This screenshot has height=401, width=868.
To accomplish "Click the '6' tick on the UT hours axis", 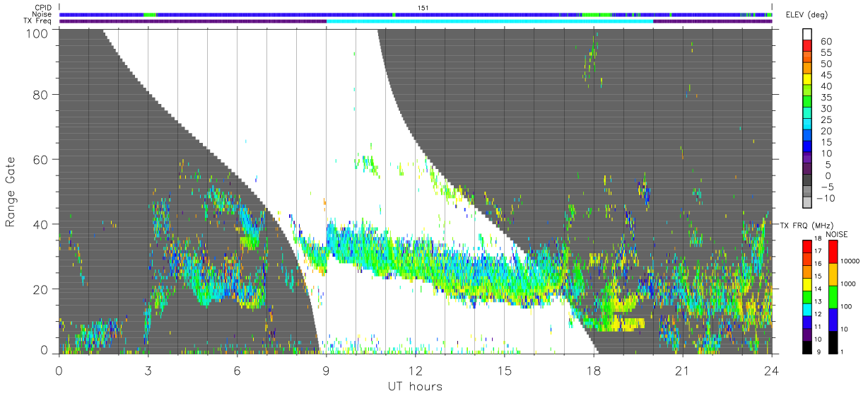I will 237,370.
